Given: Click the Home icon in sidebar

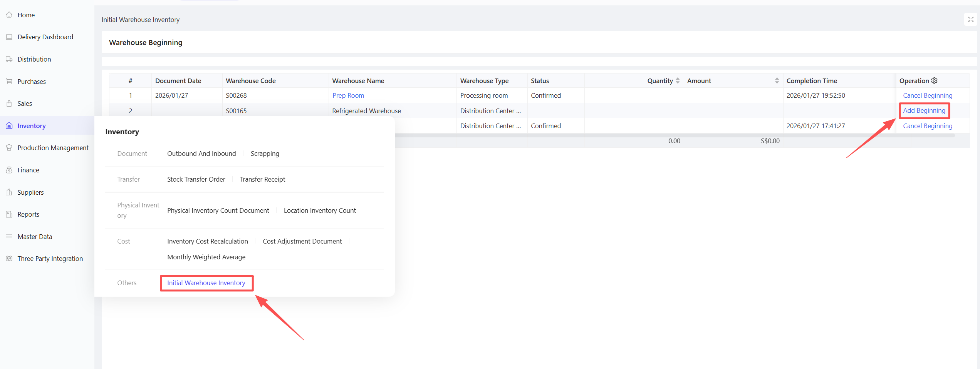Looking at the screenshot, I should [x=9, y=15].
